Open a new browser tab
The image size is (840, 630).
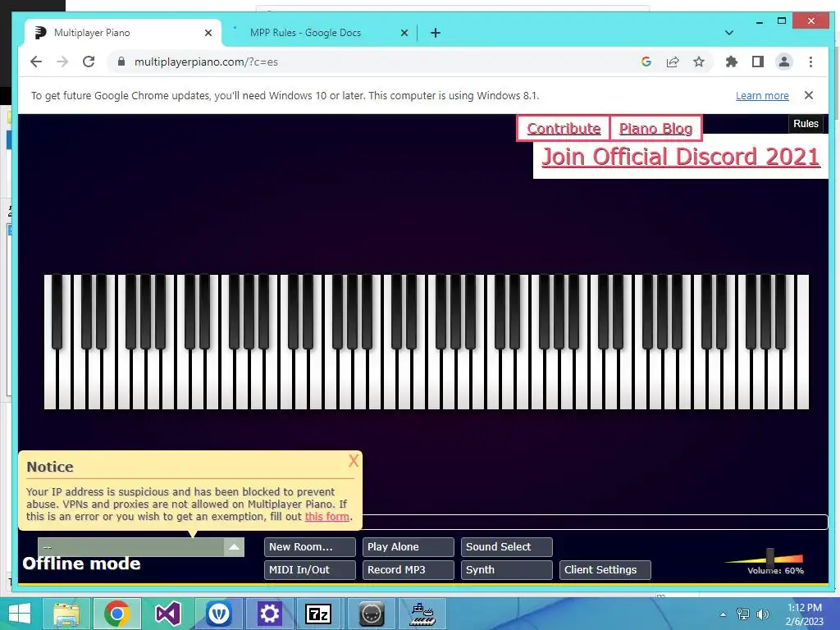436,33
